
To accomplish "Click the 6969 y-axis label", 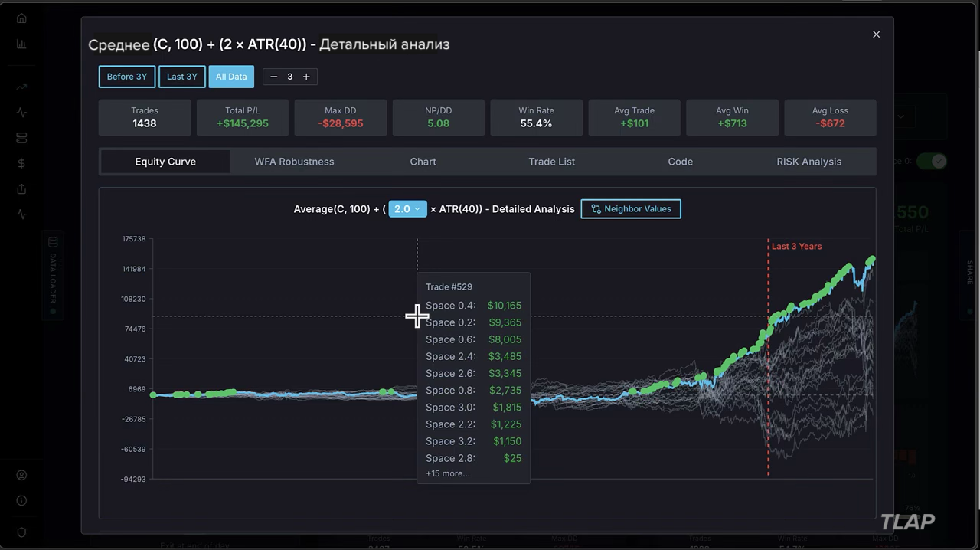I will point(137,389).
